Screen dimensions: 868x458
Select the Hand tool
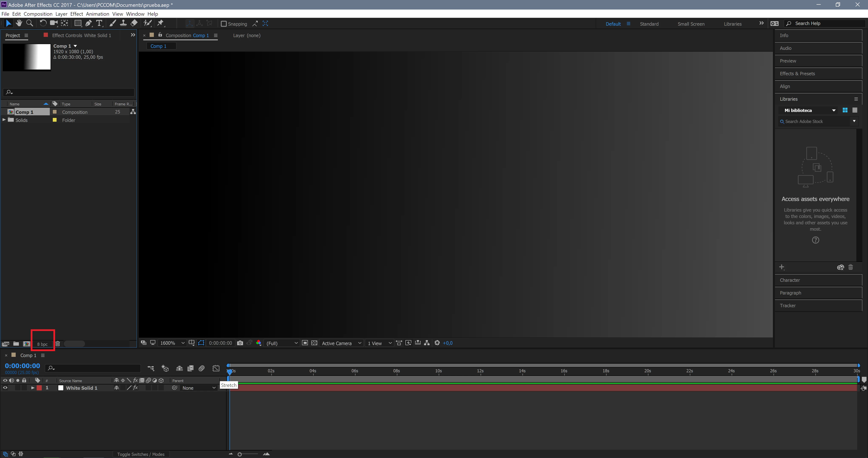[19, 23]
